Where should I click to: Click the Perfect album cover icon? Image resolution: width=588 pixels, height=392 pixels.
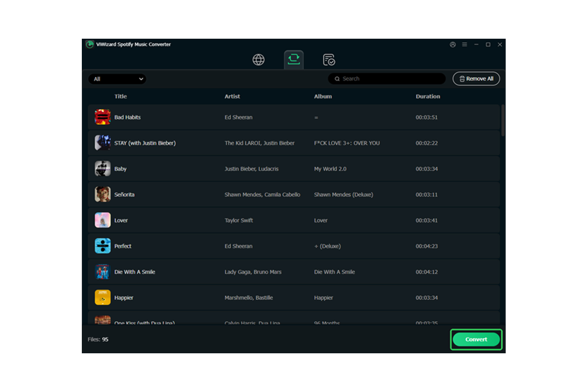coord(102,246)
